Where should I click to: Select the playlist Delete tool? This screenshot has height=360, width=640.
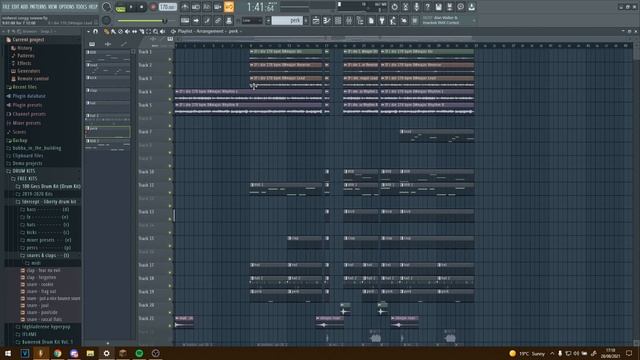pyautogui.click(x=120, y=31)
